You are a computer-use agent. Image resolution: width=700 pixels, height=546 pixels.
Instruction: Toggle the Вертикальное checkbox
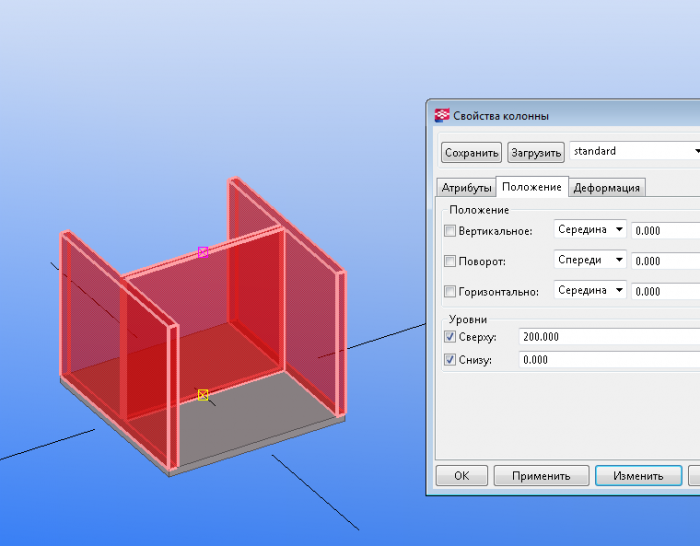click(450, 231)
